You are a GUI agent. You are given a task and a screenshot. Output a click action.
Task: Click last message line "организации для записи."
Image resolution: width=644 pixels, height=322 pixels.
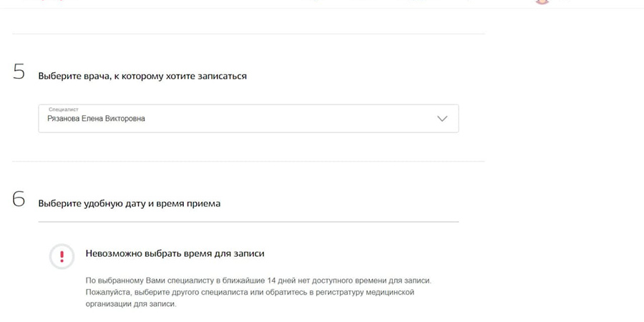pyautogui.click(x=130, y=303)
